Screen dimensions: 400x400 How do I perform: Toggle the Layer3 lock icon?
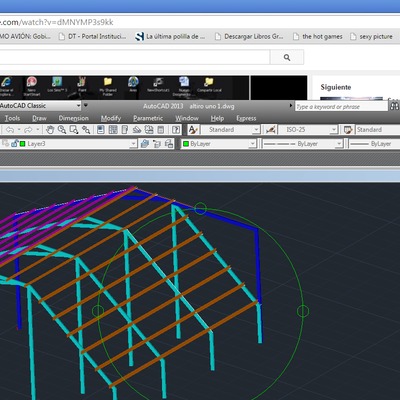pyautogui.click(x=14, y=144)
